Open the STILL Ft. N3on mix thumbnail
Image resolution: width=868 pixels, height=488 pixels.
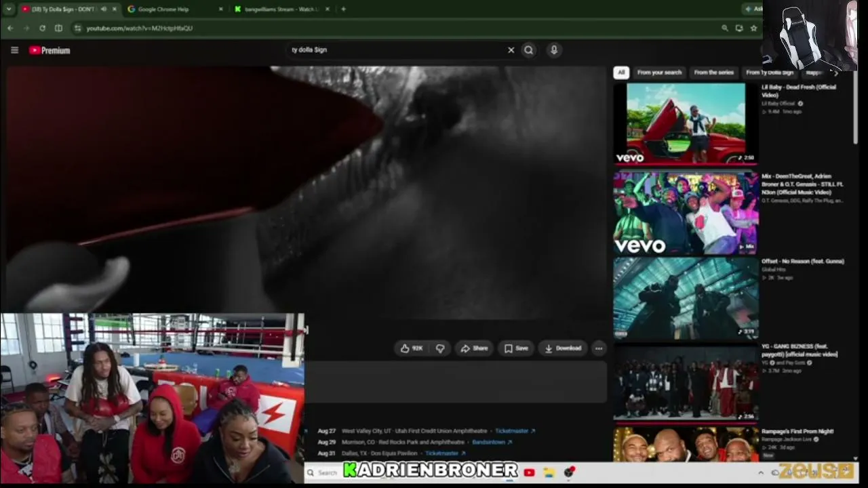[x=686, y=213]
